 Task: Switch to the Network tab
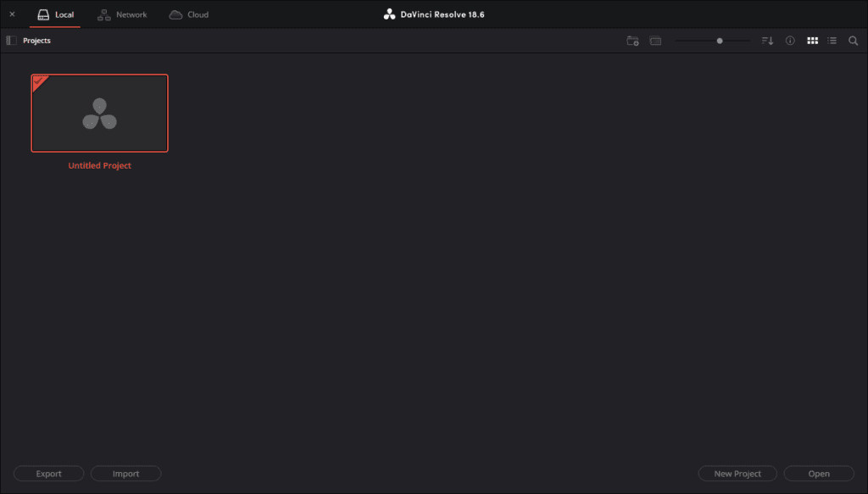pyautogui.click(x=131, y=14)
